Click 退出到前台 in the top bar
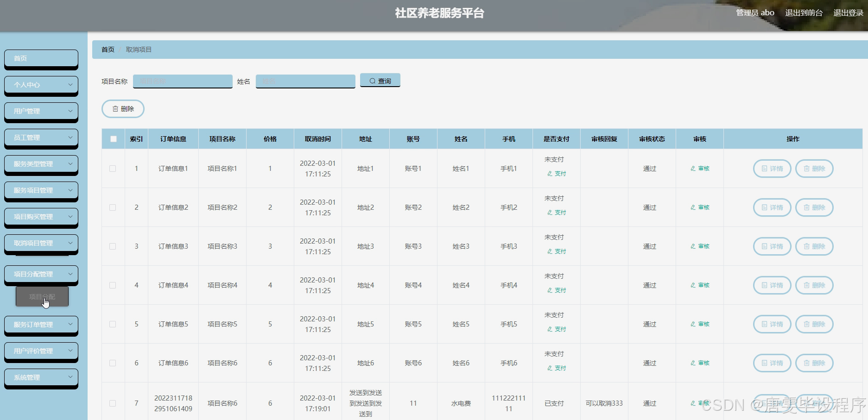 pyautogui.click(x=804, y=13)
